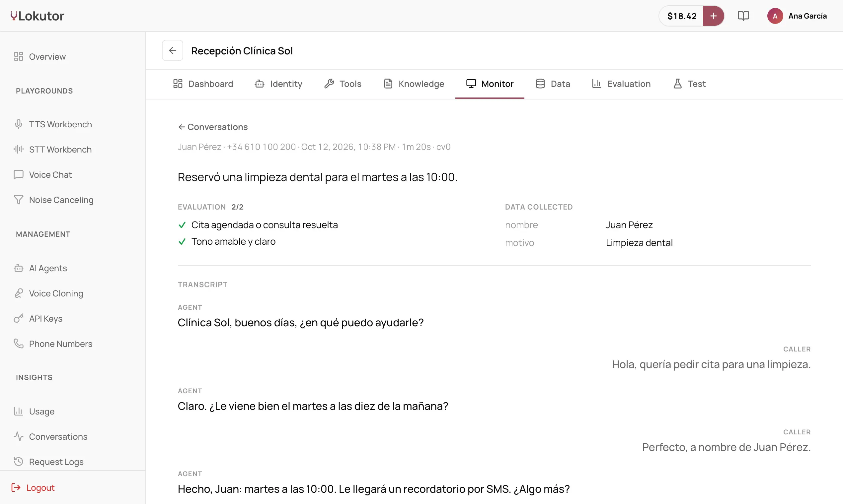Go back using the arrow button beside Recepción Clínica Sol

pos(173,51)
